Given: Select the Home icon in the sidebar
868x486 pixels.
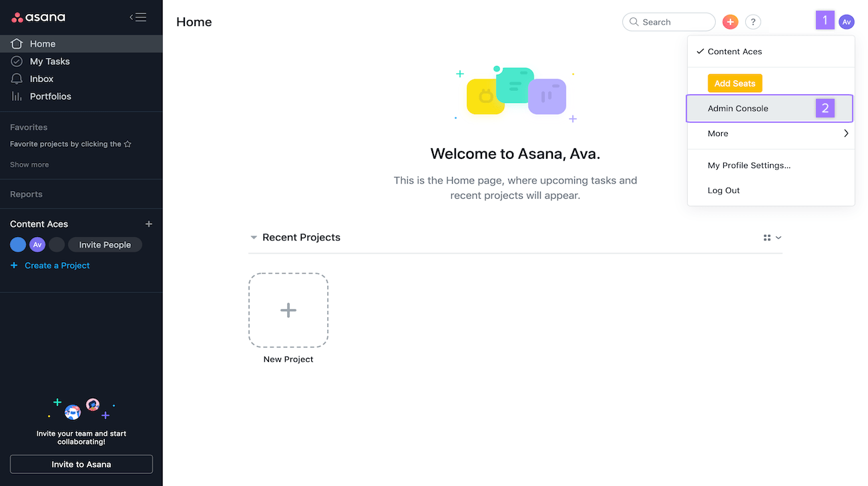Looking at the screenshot, I should 16,43.
